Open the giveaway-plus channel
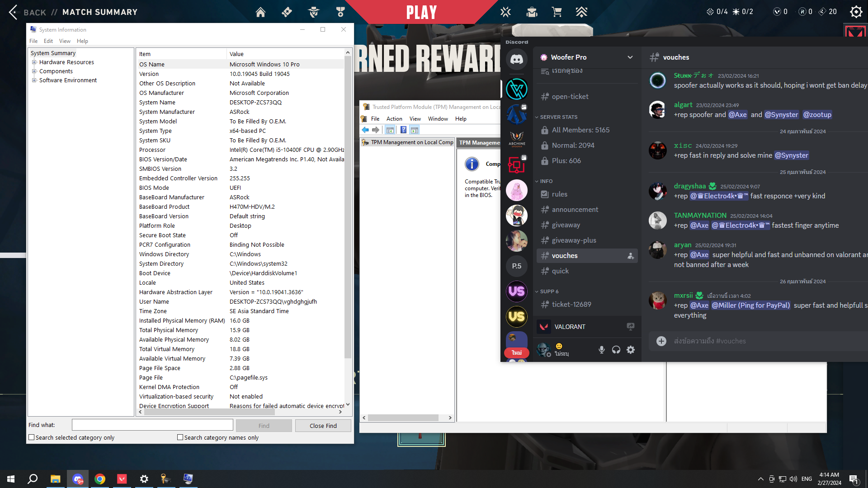The width and height of the screenshot is (868, 488). 587,240
